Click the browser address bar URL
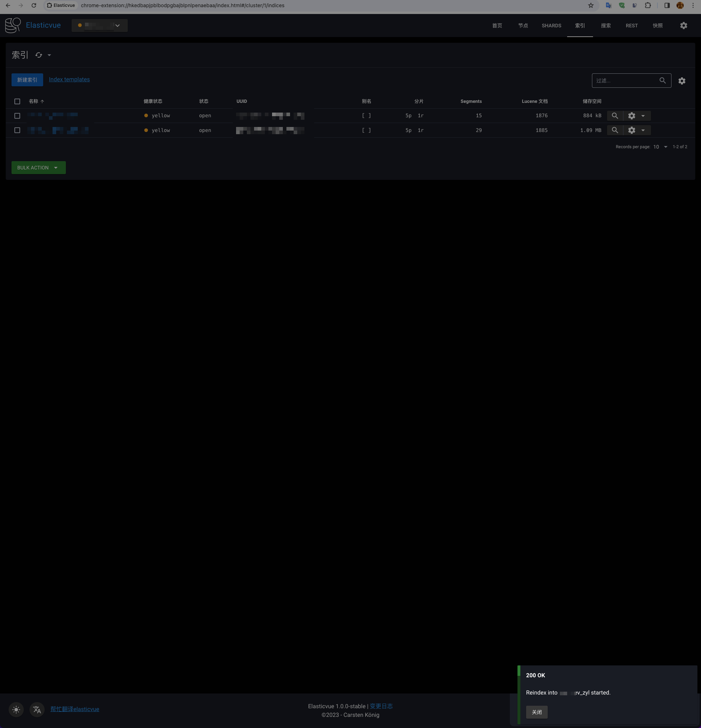The height and width of the screenshot is (728, 701). (182, 5)
